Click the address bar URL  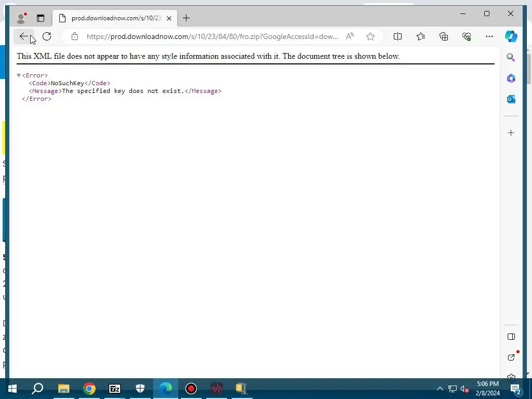(x=212, y=36)
